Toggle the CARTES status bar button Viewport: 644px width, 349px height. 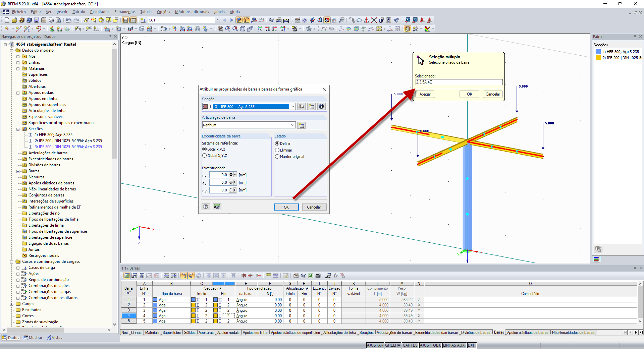point(410,345)
